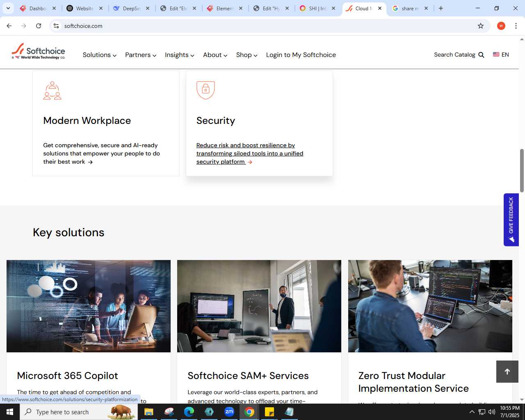Click the Softchoice SAM+ Services title

click(248, 376)
